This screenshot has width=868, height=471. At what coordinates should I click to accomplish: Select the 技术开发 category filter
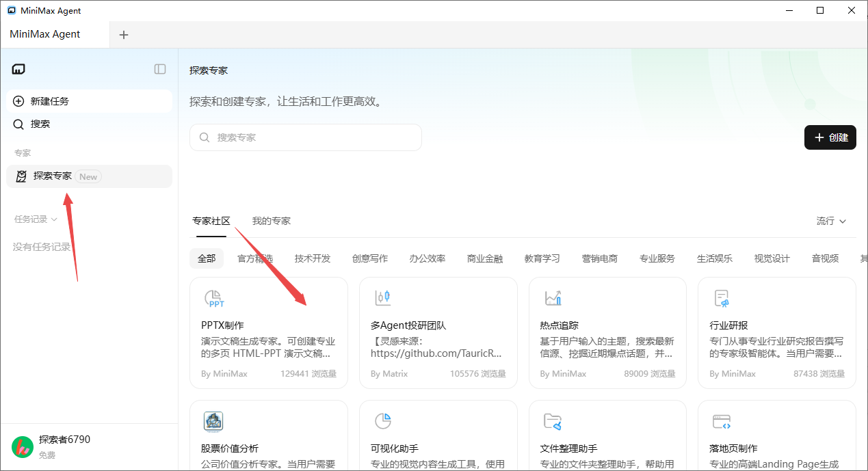pos(312,258)
